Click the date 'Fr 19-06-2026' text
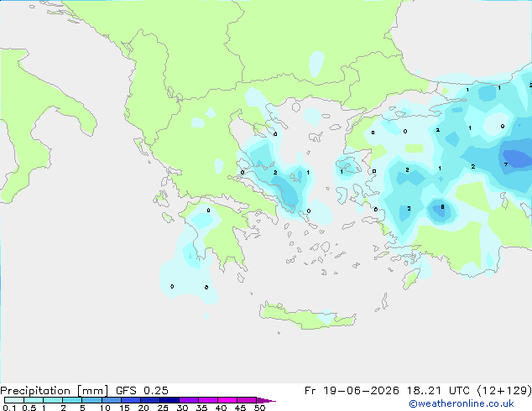 point(352,391)
